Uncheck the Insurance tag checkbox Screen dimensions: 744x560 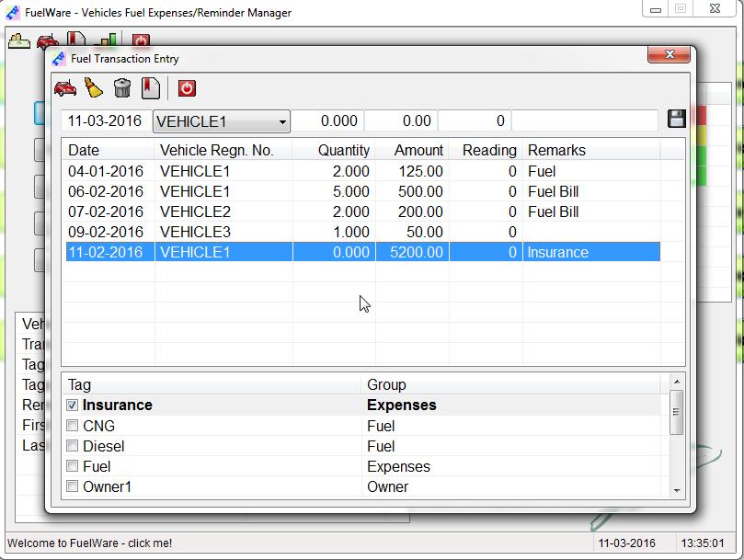(72, 404)
